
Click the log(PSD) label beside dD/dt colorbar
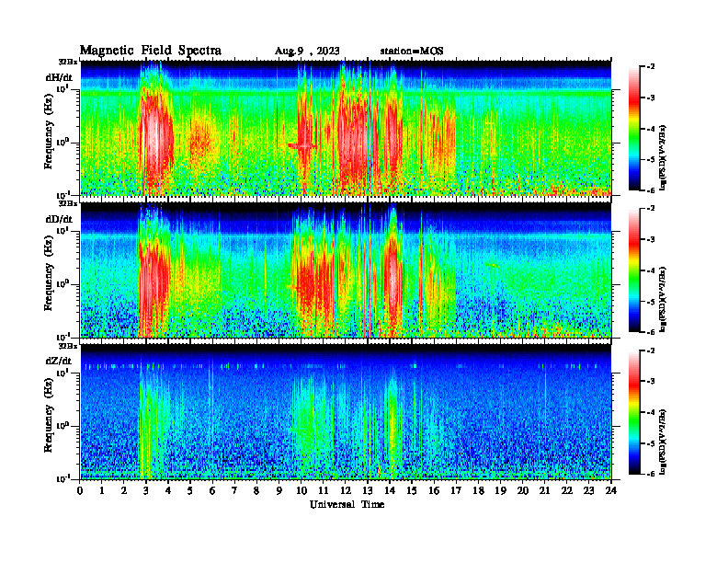[664, 299]
